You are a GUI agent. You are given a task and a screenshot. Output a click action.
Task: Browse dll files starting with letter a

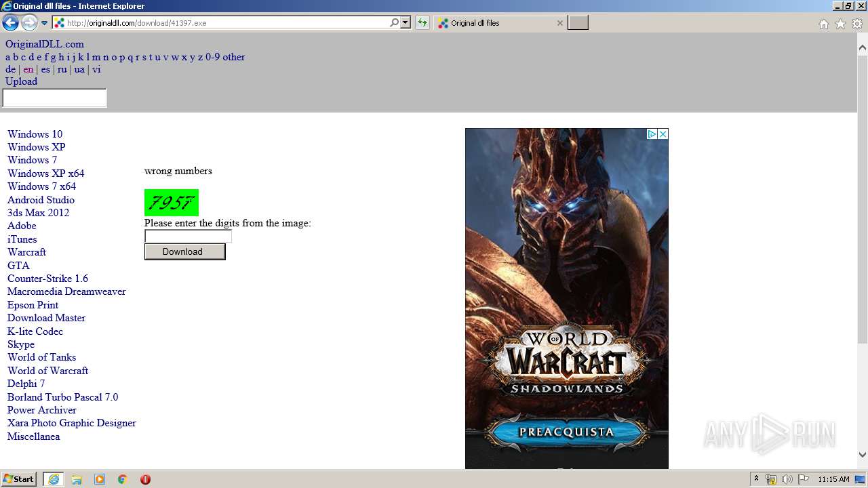[8, 57]
